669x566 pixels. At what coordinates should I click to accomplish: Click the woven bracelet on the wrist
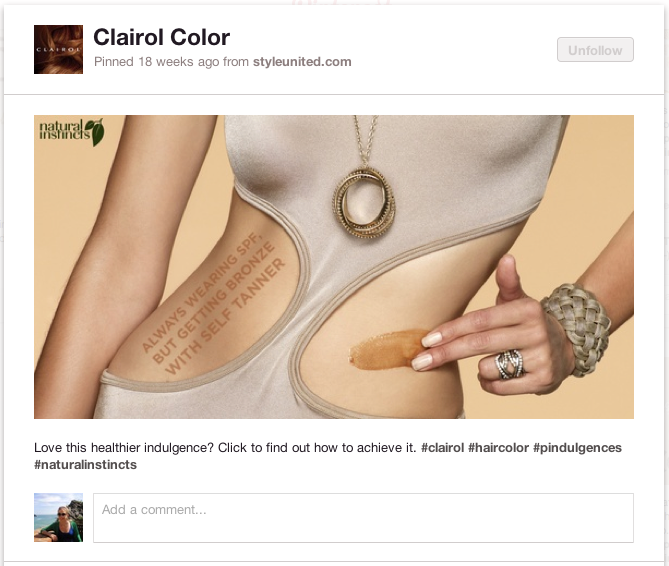click(577, 328)
